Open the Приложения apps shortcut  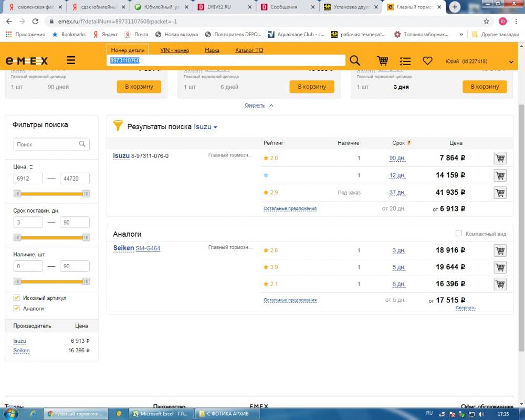(x=25, y=34)
